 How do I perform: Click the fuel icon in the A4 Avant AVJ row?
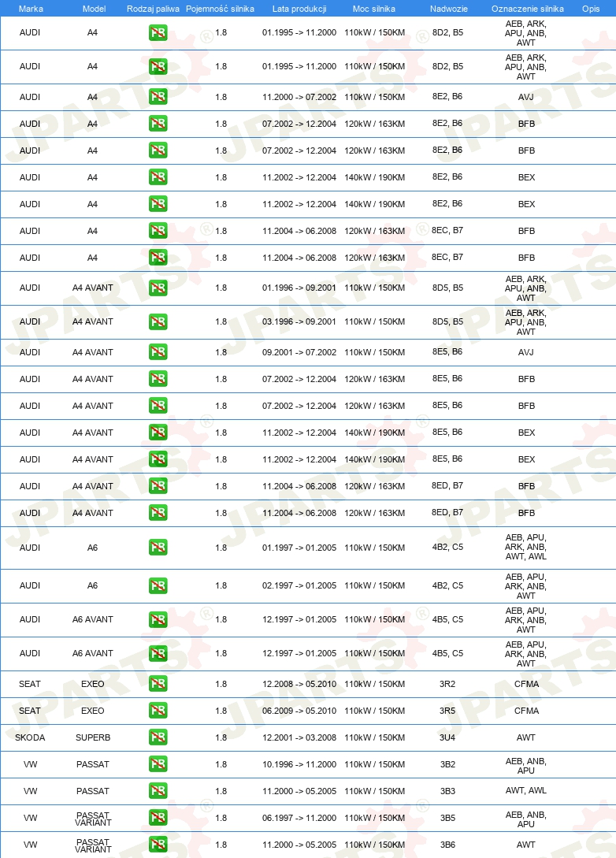point(158,352)
